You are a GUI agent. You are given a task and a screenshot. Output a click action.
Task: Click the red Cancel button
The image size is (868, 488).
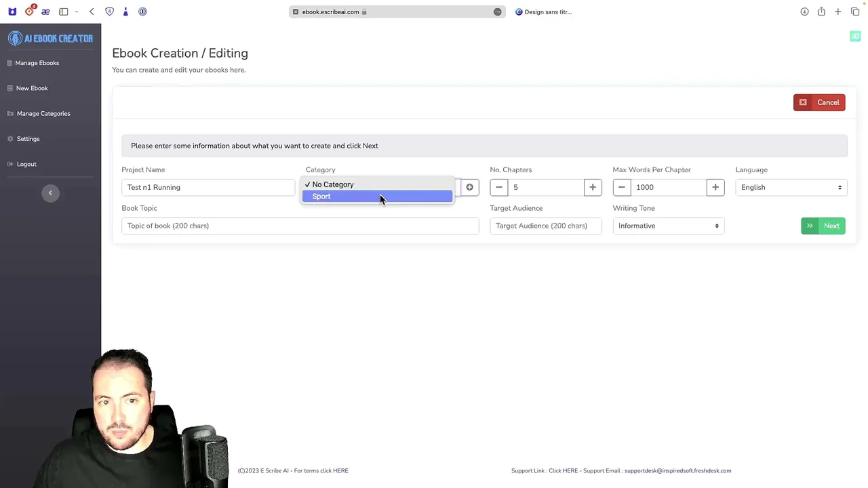click(x=819, y=102)
